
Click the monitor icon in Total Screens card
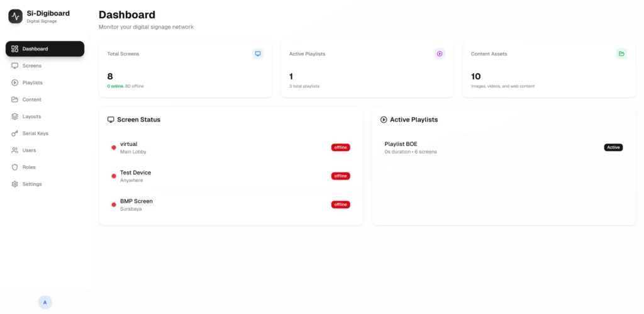(x=258, y=54)
